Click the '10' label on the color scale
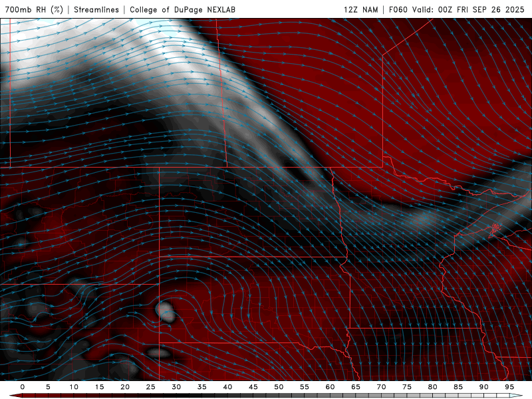532x399 pixels. click(x=74, y=387)
